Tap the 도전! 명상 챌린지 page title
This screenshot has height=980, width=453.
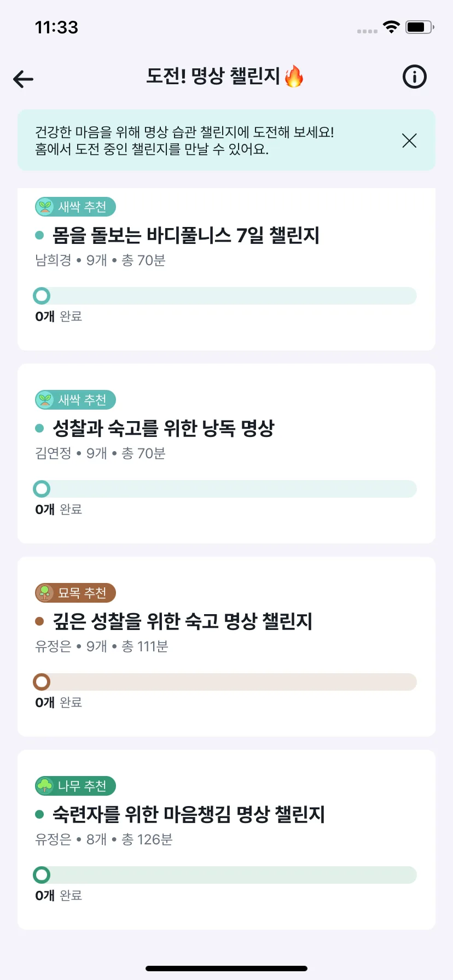(x=213, y=76)
